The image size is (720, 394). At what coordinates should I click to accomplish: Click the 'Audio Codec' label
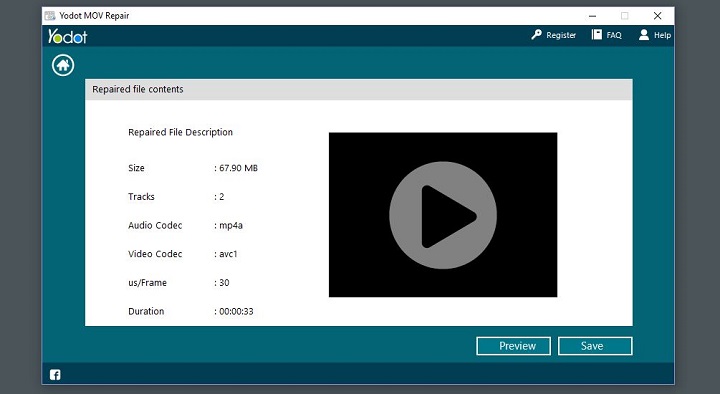pyautogui.click(x=155, y=225)
